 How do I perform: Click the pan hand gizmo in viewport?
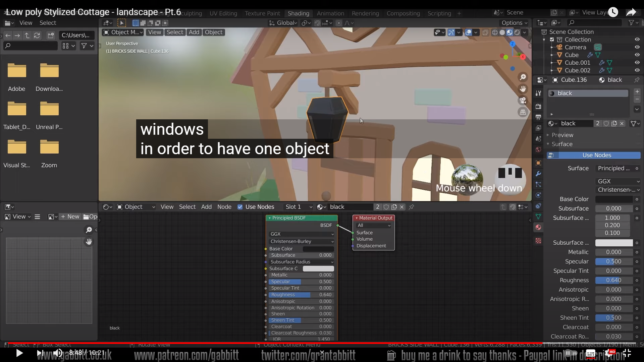tap(523, 89)
